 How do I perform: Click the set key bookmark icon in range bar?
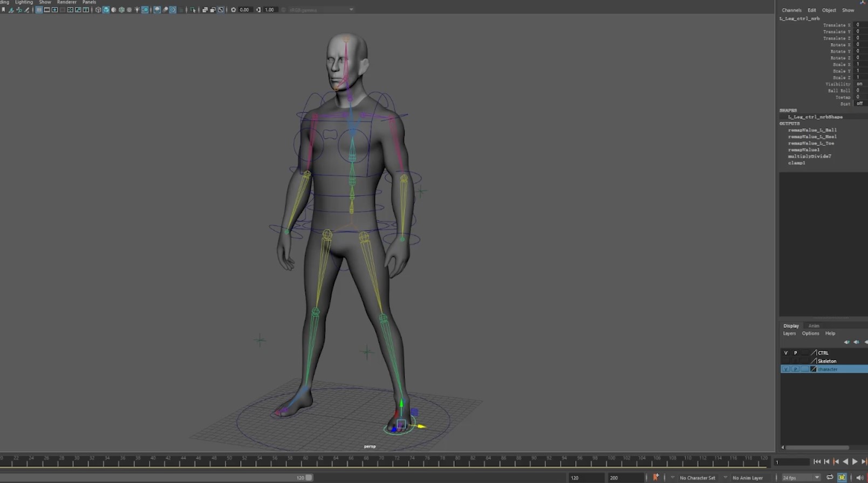point(655,477)
